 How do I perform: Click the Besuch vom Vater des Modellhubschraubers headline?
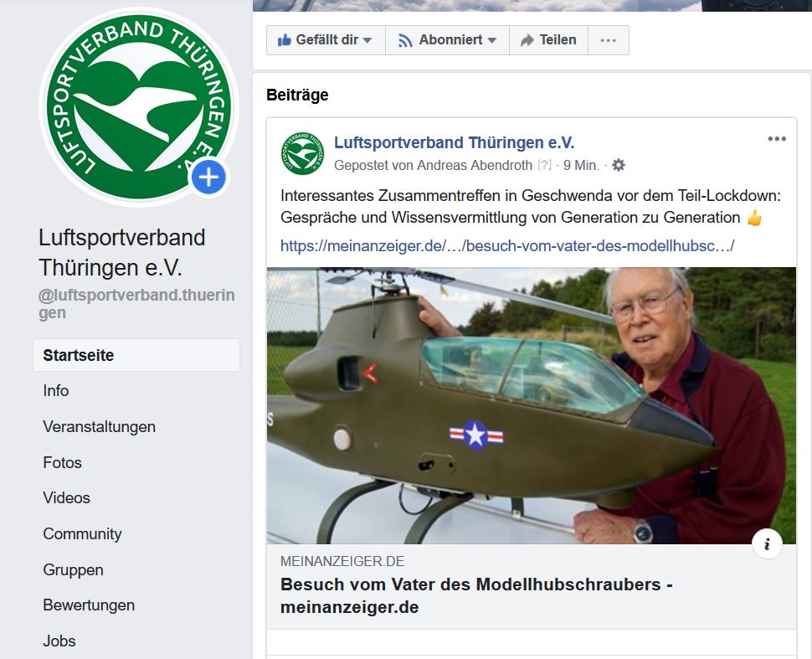click(476, 596)
